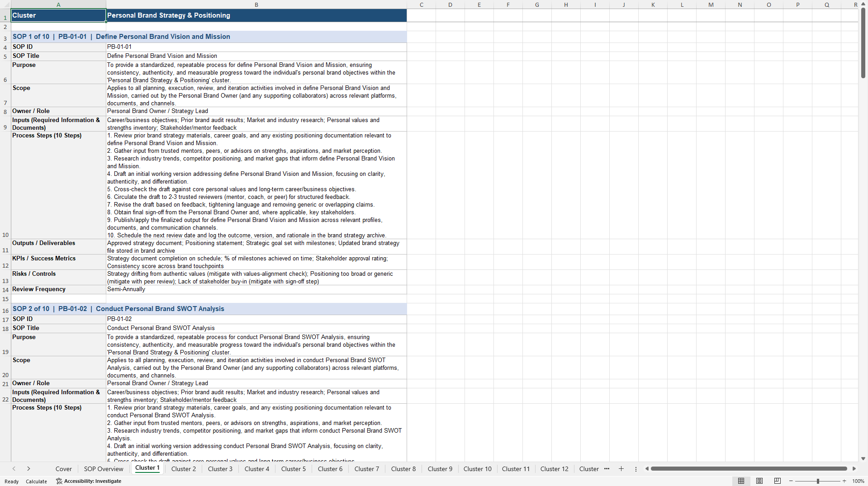Select 'Review Frequency' label cell
The image size is (868, 486).
click(x=58, y=289)
